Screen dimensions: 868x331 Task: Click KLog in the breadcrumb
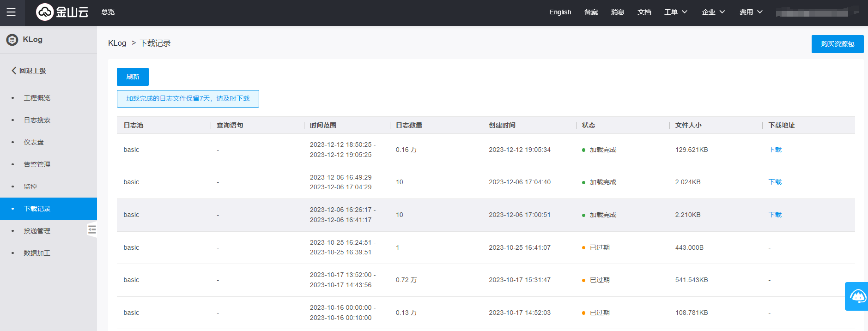(x=117, y=43)
